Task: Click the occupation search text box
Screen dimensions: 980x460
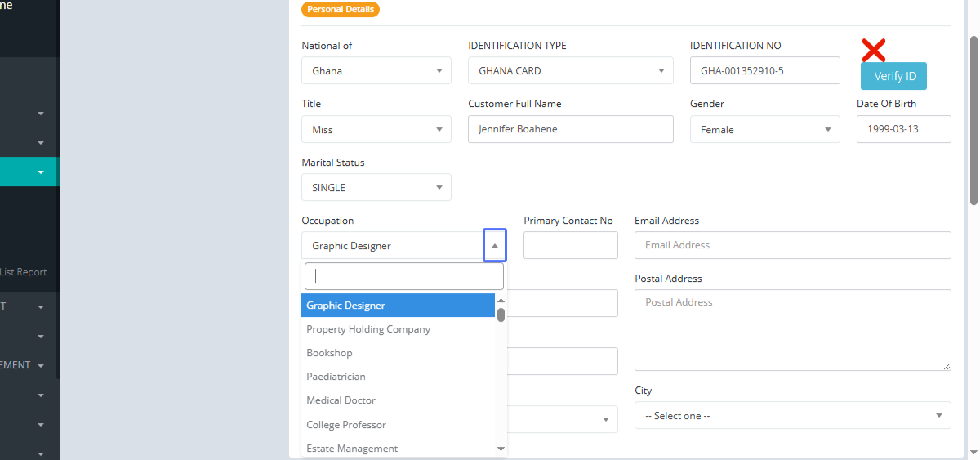Action: (403, 276)
